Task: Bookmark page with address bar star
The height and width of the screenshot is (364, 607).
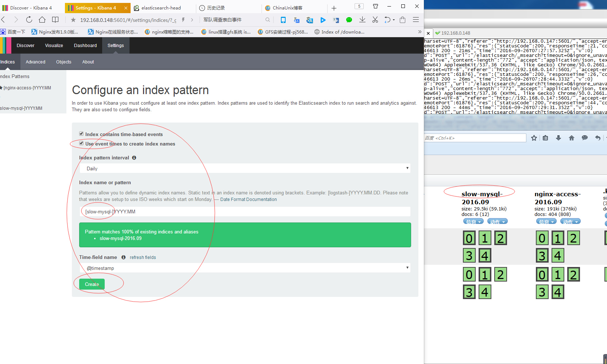Action: point(73,20)
